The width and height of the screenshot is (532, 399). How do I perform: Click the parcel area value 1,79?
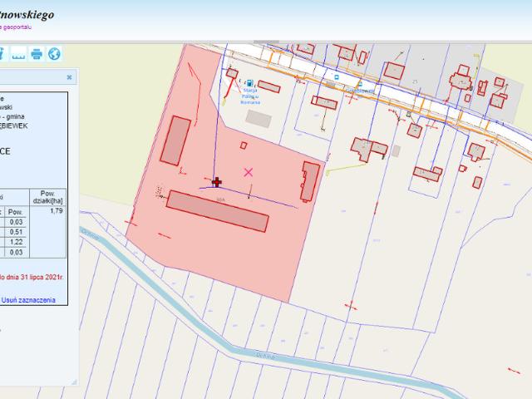pos(57,211)
